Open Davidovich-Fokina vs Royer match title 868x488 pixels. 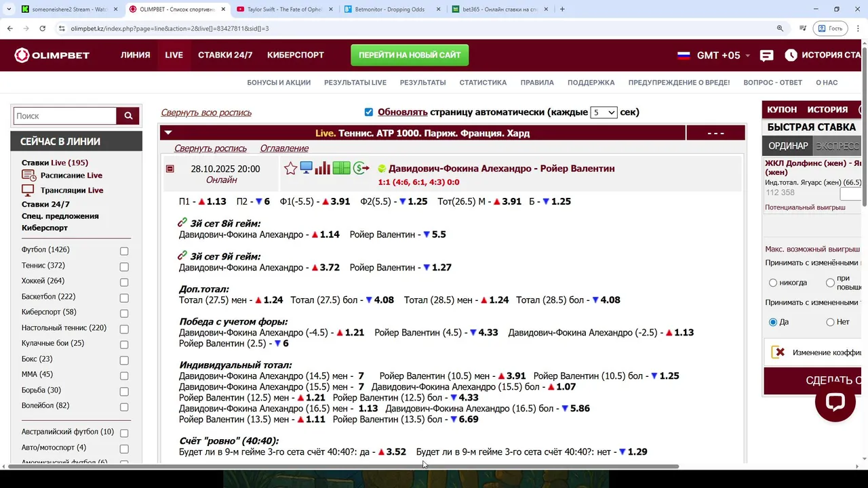[501, 168]
